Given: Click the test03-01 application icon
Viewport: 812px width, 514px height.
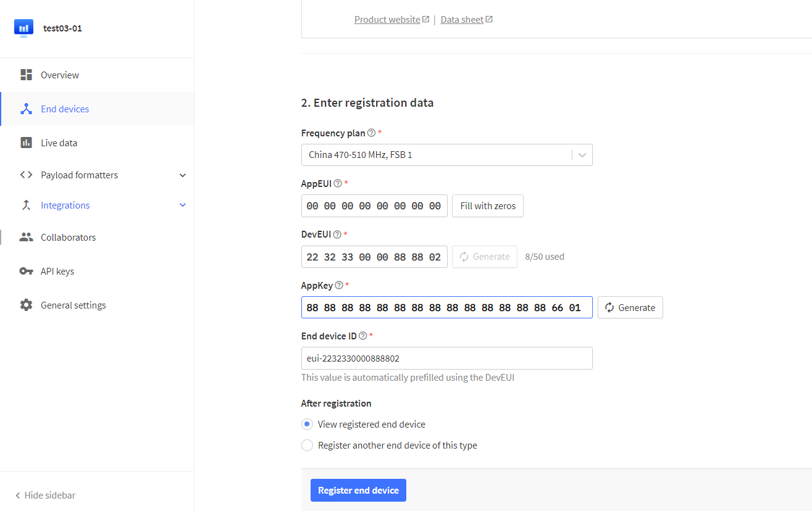Looking at the screenshot, I should [x=23, y=28].
